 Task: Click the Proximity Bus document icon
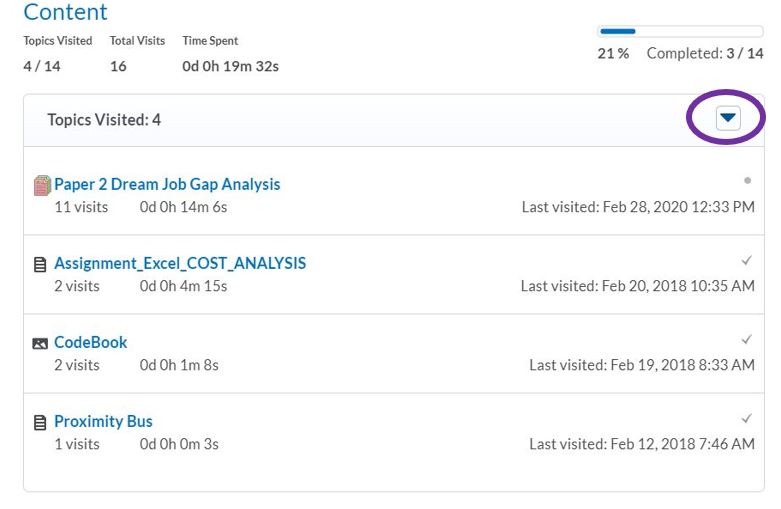point(40,423)
